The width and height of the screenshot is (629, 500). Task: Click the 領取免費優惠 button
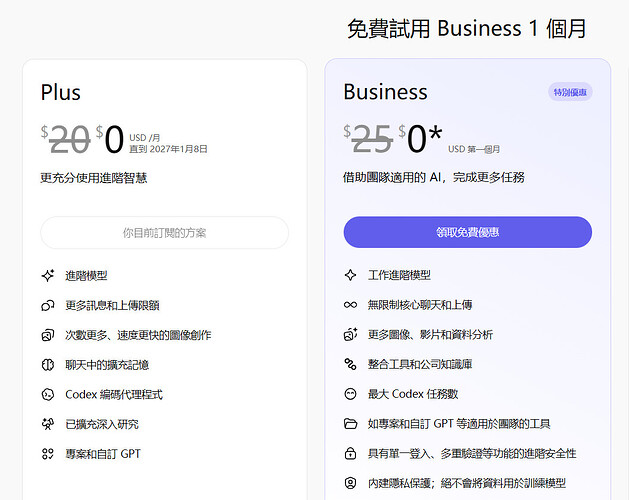[x=467, y=232]
